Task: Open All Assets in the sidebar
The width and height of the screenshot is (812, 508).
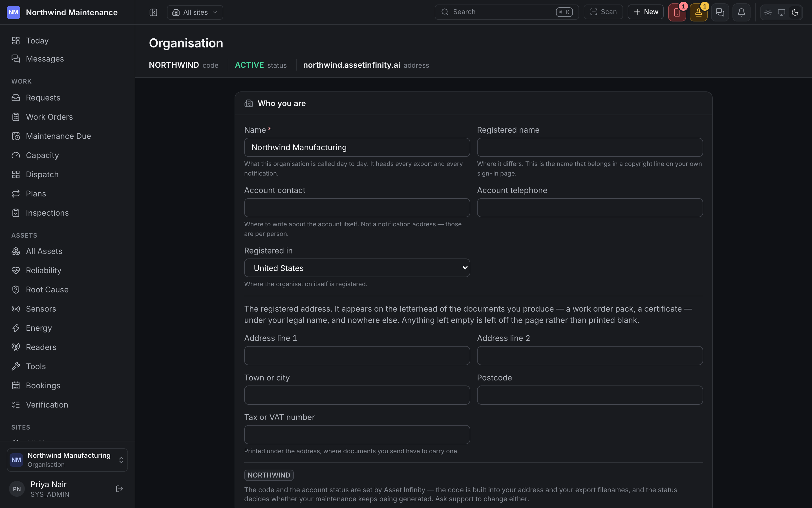Action: 67,251
